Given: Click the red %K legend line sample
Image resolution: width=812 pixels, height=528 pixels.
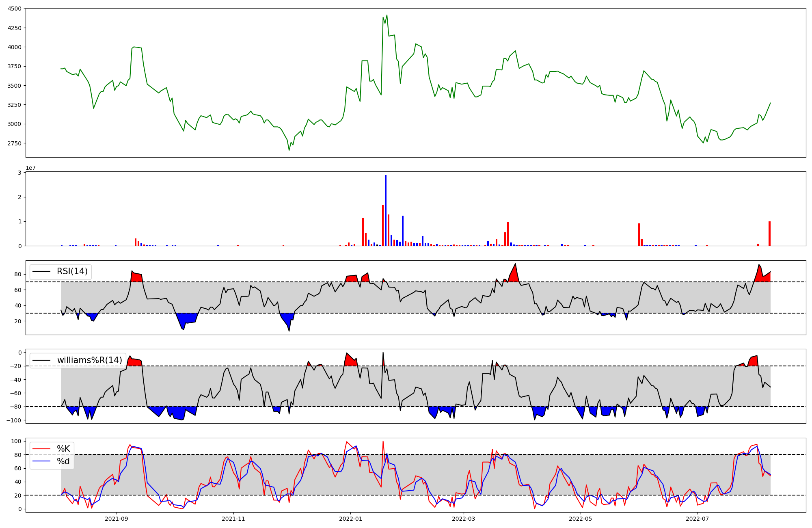Looking at the screenshot, I should coord(41,449).
